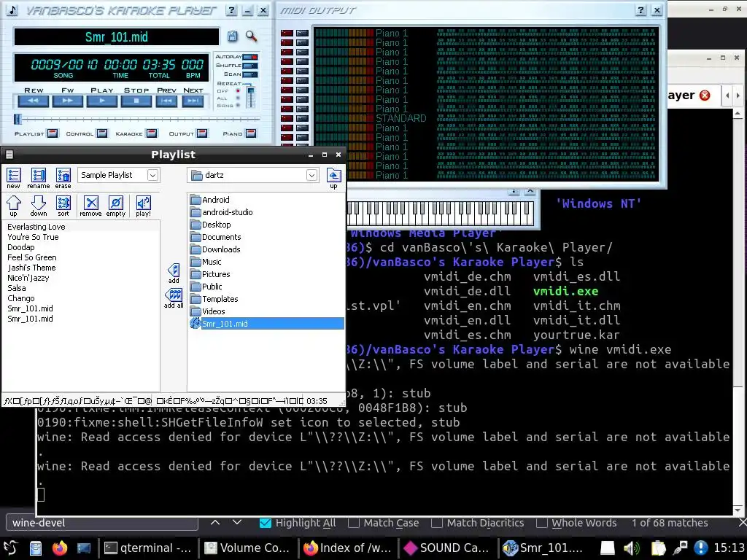
Task: Click the dark solo button on STANDARD channel row
Action: click(x=302, y=119)
